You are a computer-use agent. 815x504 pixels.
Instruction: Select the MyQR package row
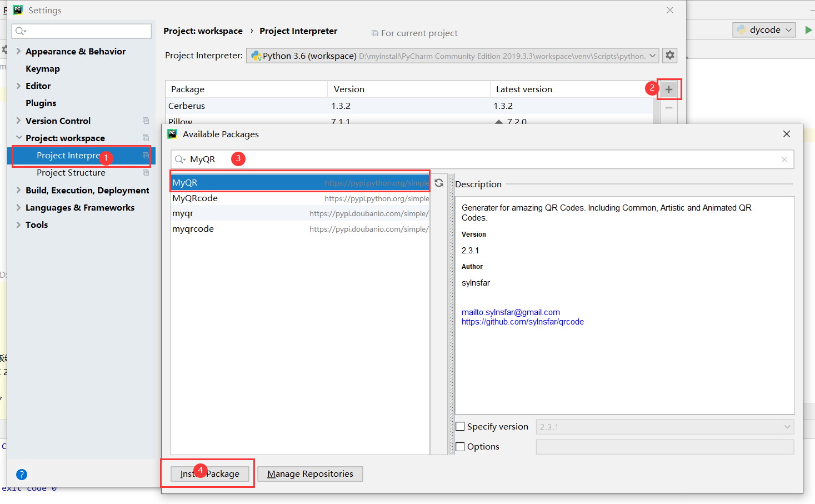[x=300, y=183]
